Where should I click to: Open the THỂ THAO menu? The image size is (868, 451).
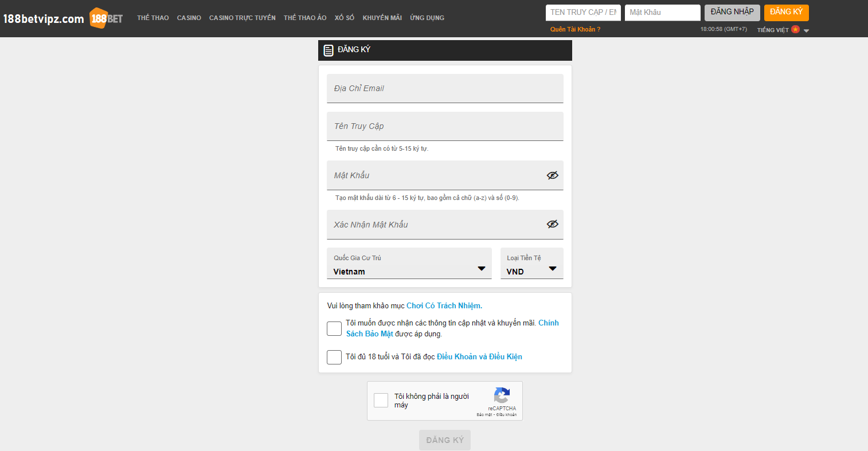153,18
